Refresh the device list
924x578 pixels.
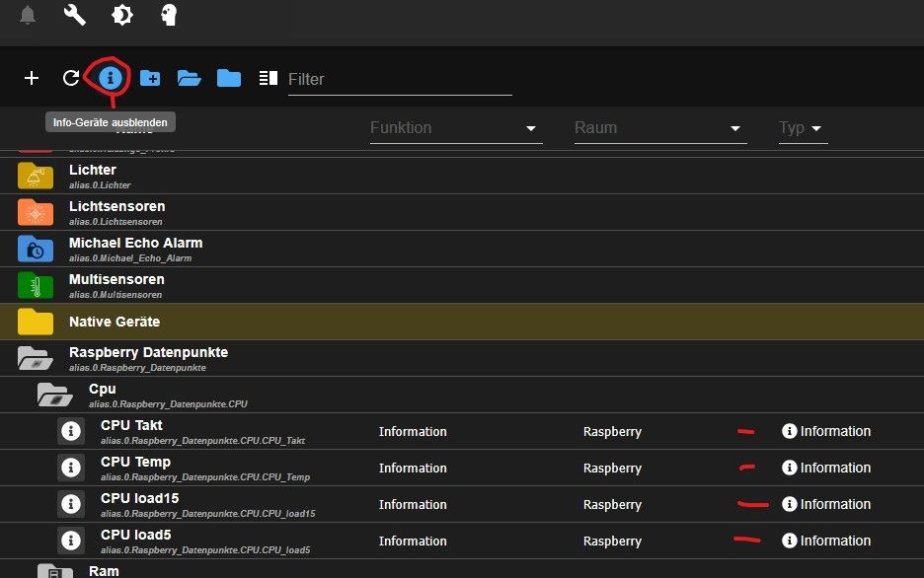point(71,78)
